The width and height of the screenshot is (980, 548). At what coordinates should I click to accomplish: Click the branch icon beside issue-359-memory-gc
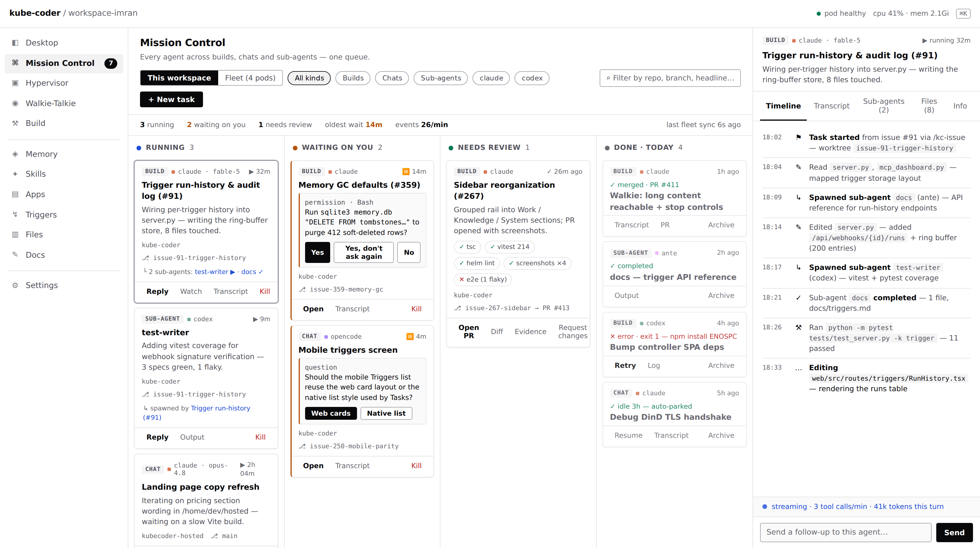pyautogui.click(x=302, y=289)
